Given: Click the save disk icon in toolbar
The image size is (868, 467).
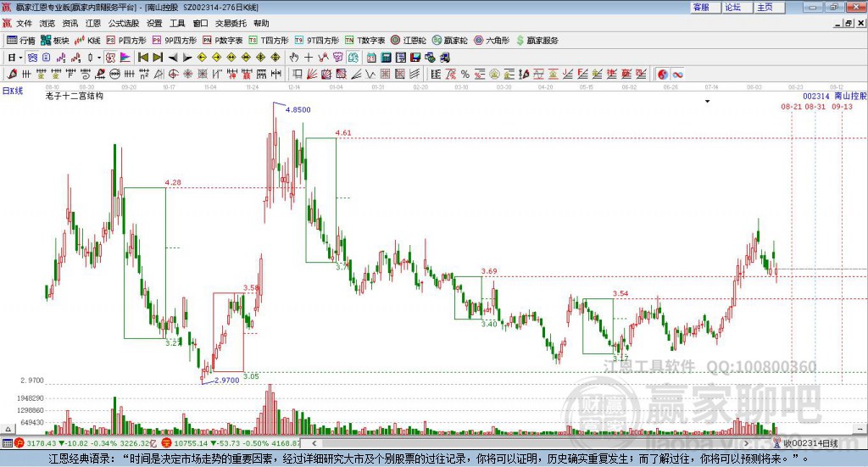Looking at the screenshot, I should 415,58.
